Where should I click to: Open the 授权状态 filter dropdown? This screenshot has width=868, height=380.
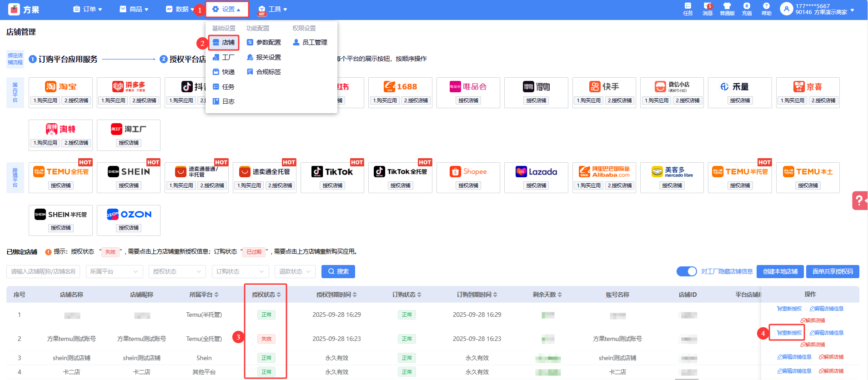coord(177,271)
